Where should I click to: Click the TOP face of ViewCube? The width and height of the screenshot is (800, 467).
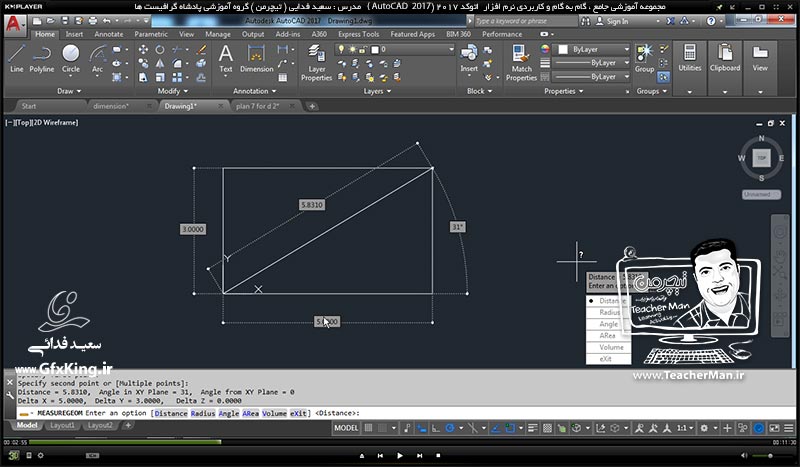[761, 158]
